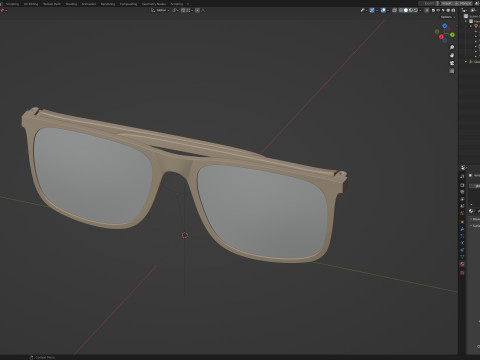
Task: Toggle X-ray mode in viewport
Action: (x=394, y=10)
